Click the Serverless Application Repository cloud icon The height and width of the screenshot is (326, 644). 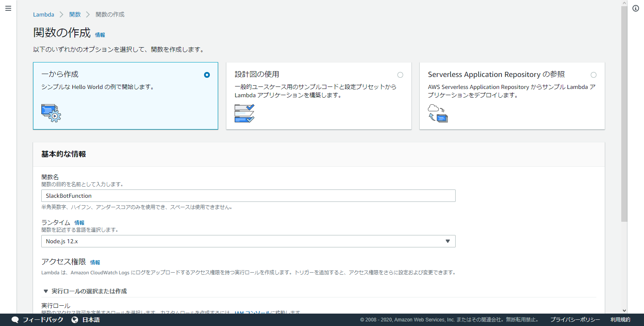click(438, 113)
